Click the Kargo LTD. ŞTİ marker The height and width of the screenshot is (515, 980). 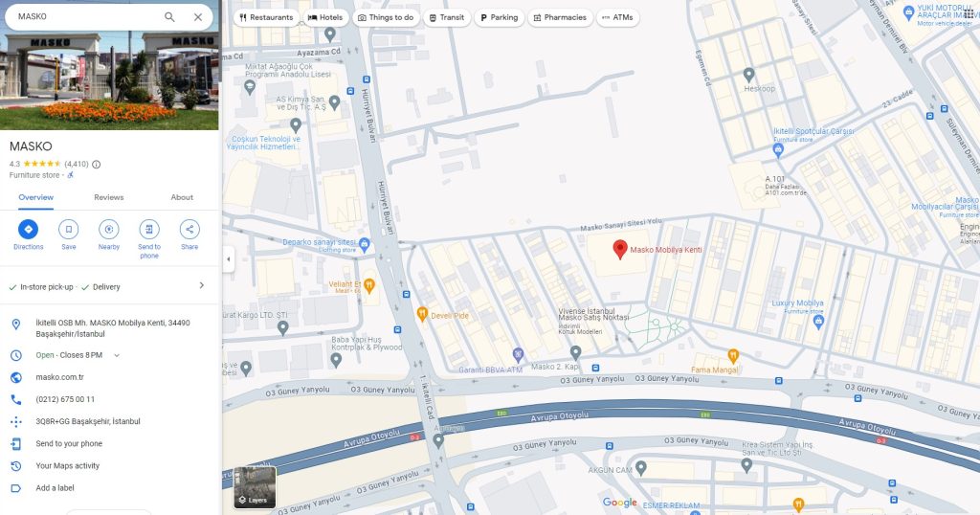(x=282, y=326)
